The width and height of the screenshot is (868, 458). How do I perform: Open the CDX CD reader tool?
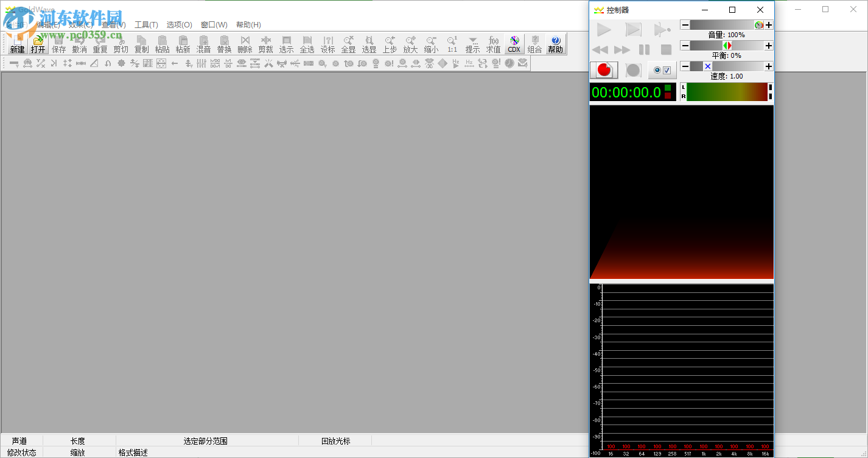514,44
